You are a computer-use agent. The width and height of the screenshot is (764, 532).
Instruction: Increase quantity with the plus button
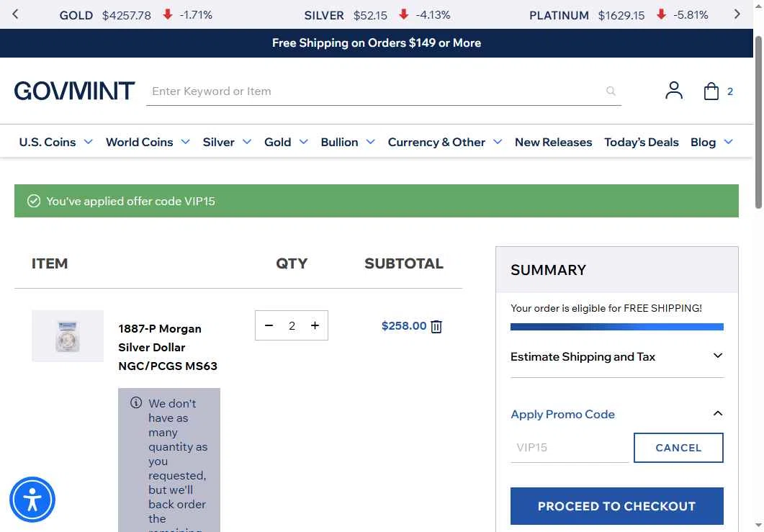coord(315,325)
